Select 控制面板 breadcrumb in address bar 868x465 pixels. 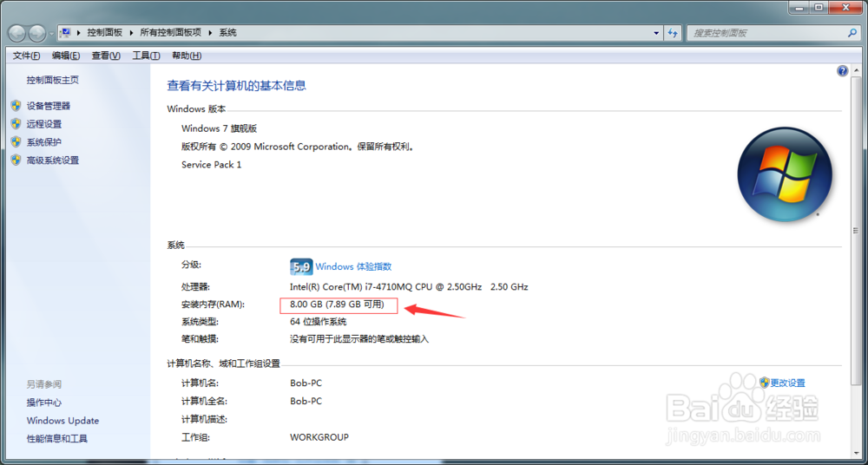pyautogui.click(x=105, y=33)
